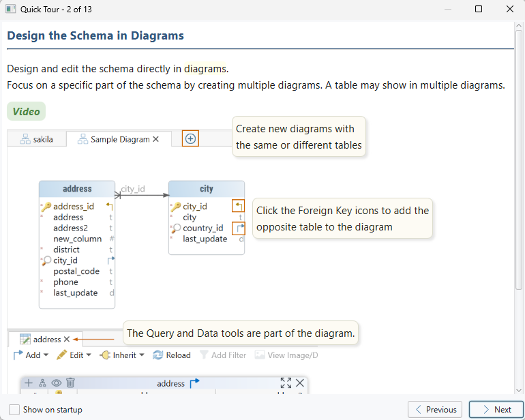Enable the Show on startup checkbox

click(14, 410)
